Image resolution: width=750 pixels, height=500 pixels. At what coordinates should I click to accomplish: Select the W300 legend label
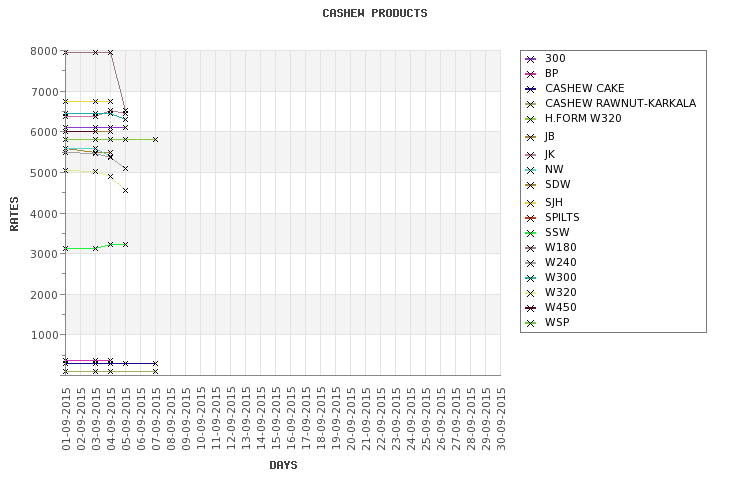tap(561, 278)
